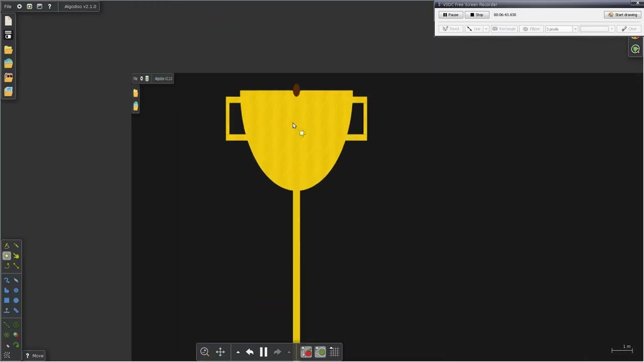Select the Fixate tool

click(x=16, y=325)
